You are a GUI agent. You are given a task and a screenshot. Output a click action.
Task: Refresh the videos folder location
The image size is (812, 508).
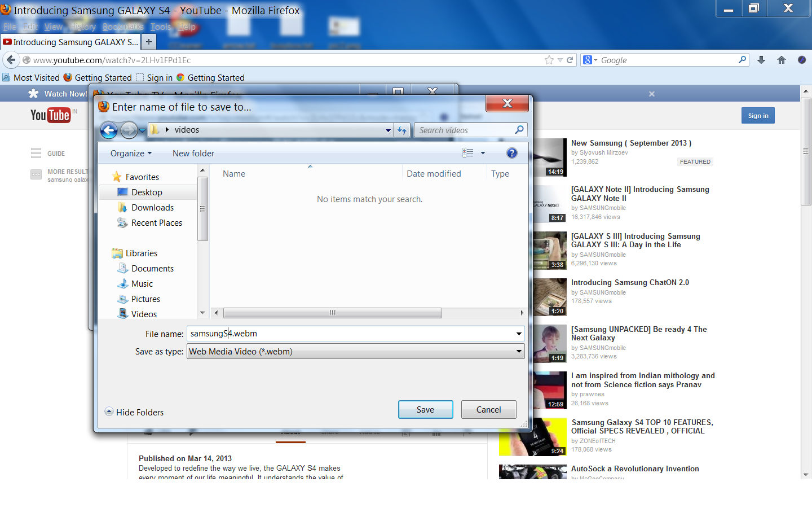401,130
